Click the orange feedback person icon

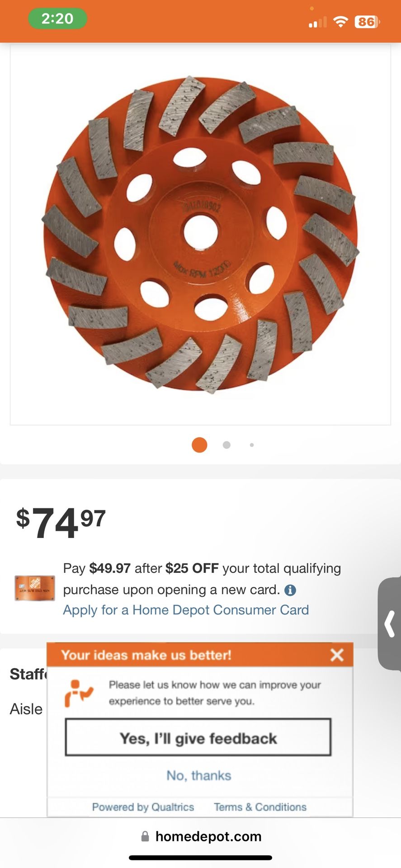[79, 693]
